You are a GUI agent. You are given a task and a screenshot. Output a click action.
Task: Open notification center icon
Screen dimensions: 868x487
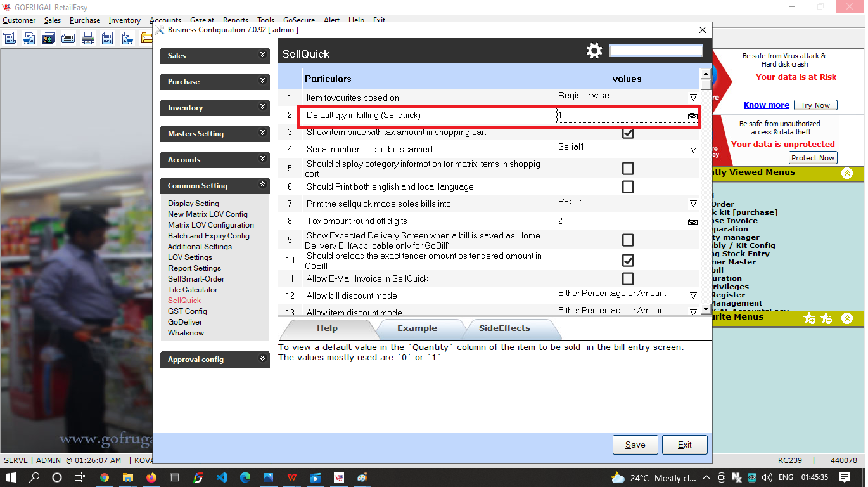click(845, 477)
